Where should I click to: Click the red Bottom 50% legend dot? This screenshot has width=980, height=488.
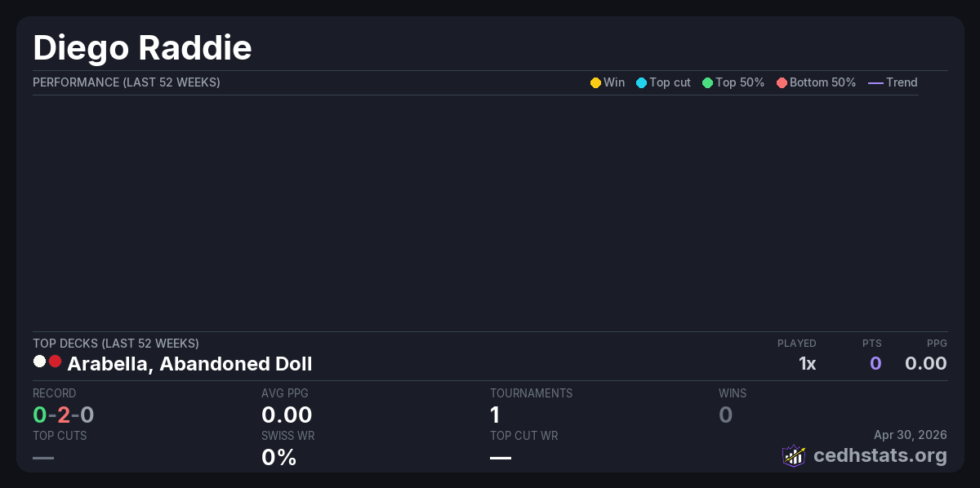(x=782, y=82)
